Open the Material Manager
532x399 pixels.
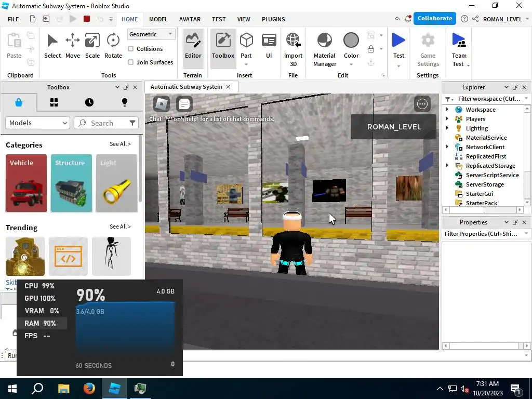(325, 49)
